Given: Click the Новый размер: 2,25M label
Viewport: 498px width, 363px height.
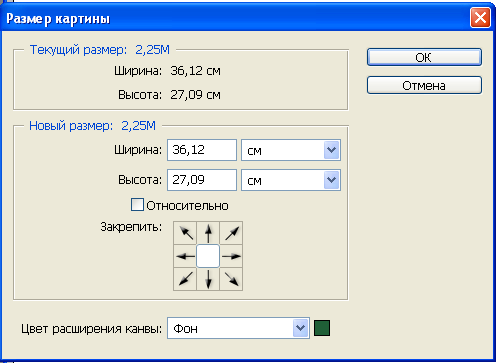Looking at the screenshot, I should [x=92, y=126].
